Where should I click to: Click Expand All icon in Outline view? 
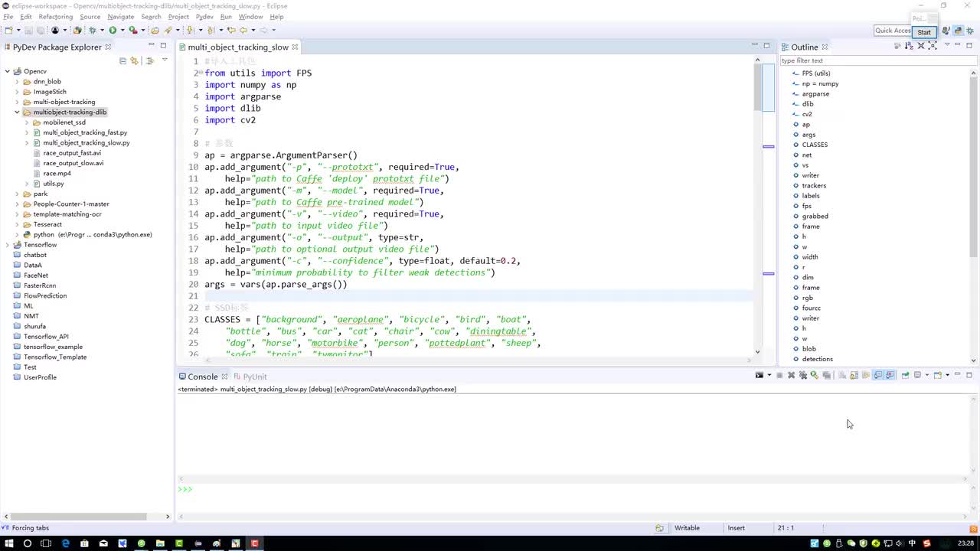click(x=933, y=47)
